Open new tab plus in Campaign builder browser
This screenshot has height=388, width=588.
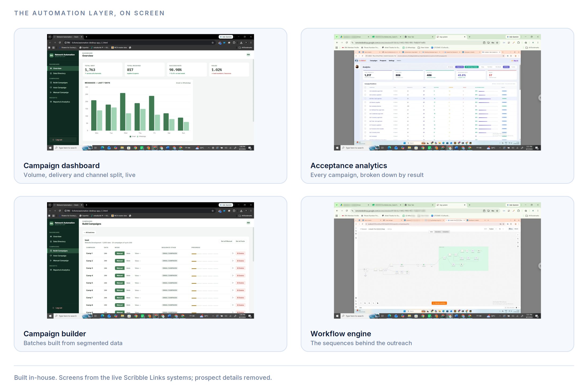coord(86,205)
